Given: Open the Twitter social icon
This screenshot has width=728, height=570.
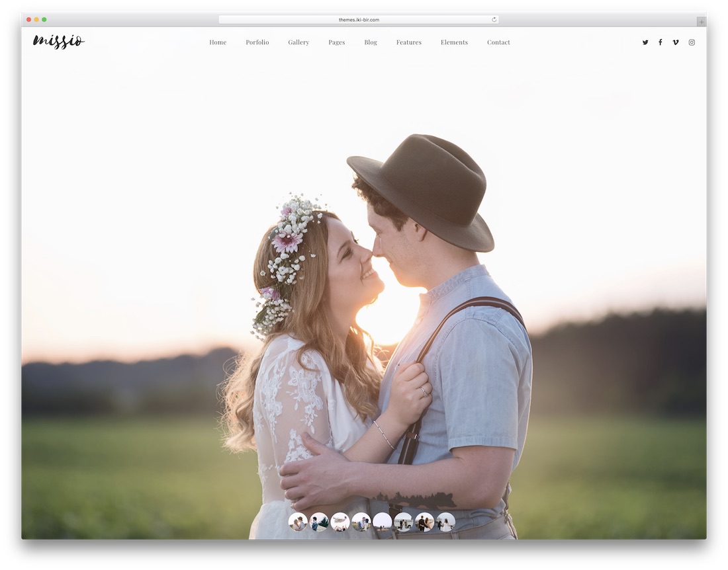Looking at the screenshot, I should [645, 42].
